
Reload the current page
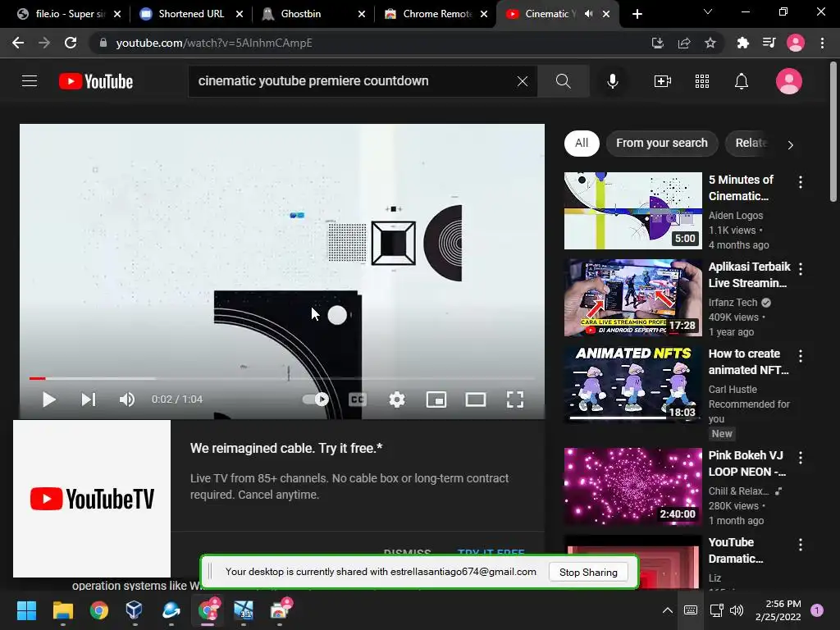point(71,43)
